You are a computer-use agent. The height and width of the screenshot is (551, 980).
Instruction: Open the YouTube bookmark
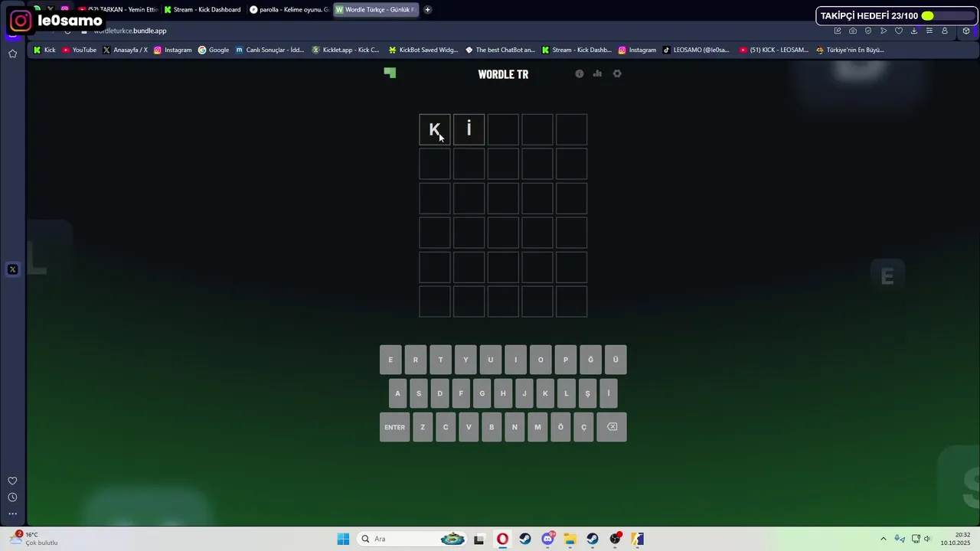tap(80, 50)
